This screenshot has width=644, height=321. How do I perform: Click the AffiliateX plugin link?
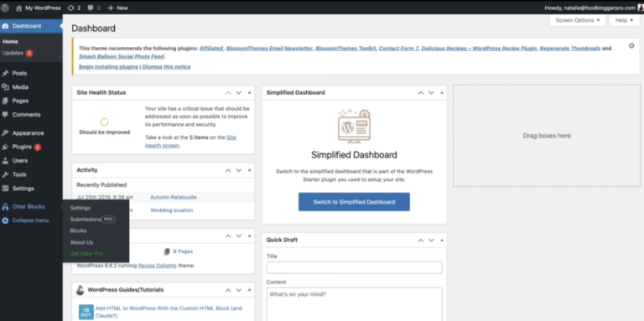tap(211, 49)
